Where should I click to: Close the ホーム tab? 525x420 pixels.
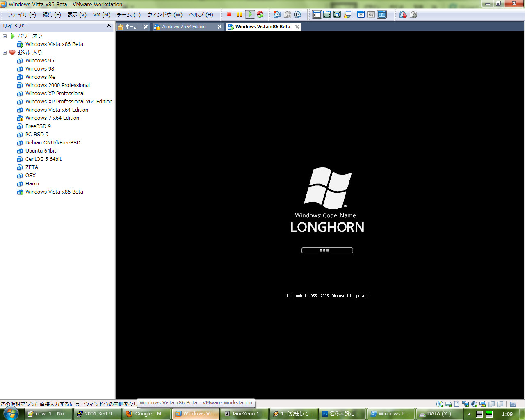pyautogui.click(x=146, y=27)
